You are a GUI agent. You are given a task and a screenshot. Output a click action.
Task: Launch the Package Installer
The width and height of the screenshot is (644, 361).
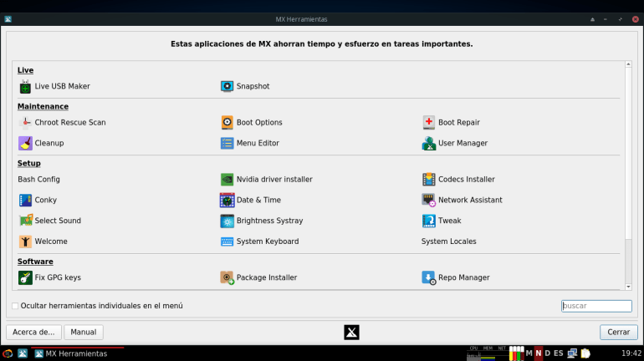tap(258, 277)
